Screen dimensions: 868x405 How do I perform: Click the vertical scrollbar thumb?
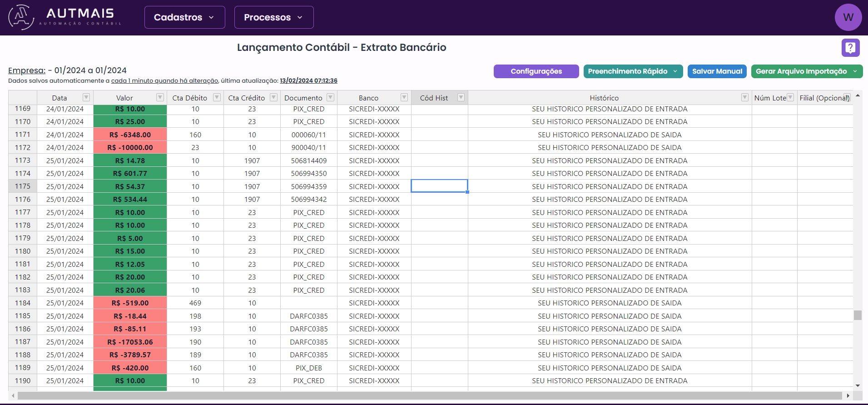click(858, 315)
